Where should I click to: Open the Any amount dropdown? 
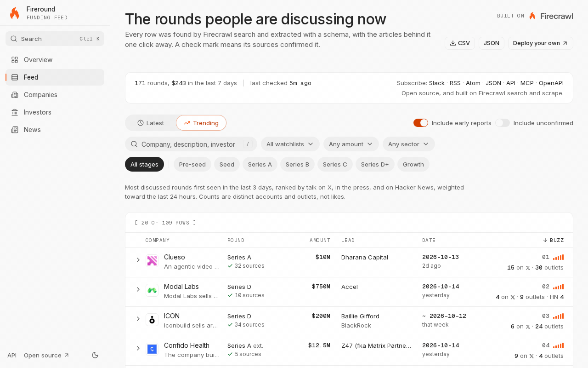351,144
